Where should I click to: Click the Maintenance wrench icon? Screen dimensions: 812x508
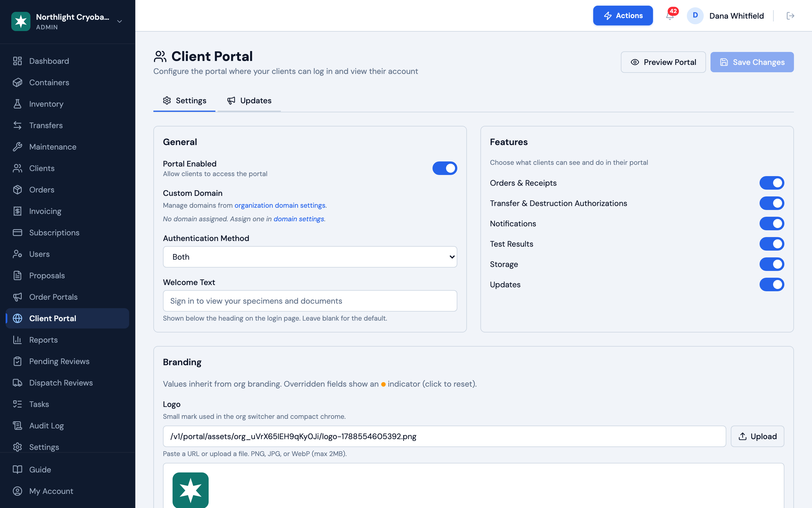(17, 147)
